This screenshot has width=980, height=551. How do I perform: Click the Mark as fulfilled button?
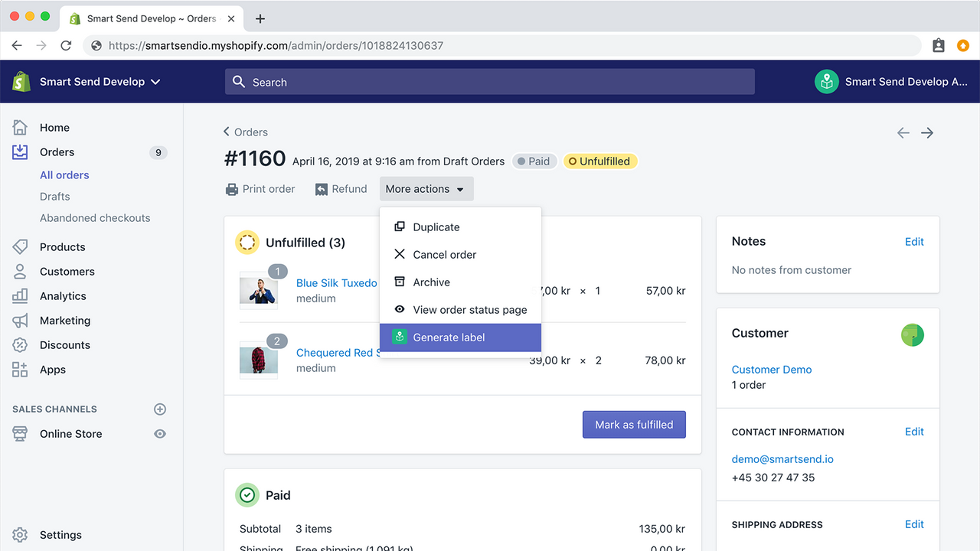[634, 424]
